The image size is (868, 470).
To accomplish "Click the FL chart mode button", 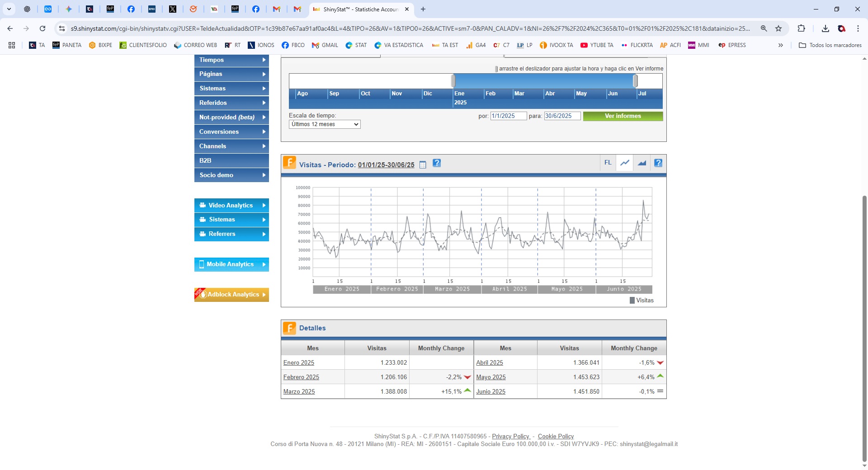I will click(x=608, y=163).
